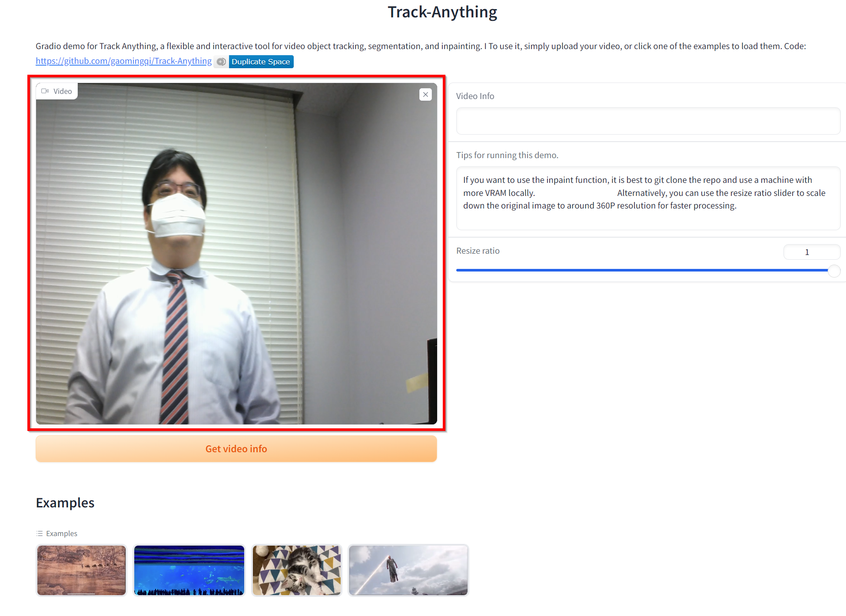Clear the uploaded video with the X icon
This screenshot has width=846, height=616.
(425, 94)
